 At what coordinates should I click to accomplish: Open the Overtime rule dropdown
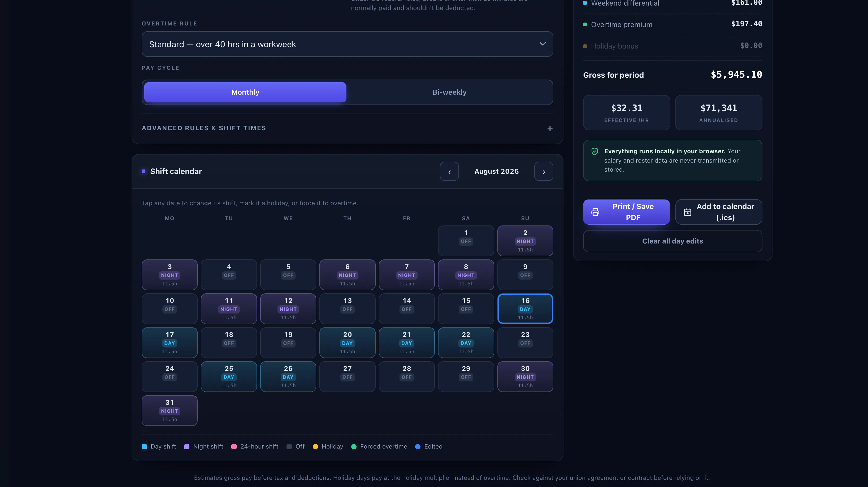coord(347,44)
